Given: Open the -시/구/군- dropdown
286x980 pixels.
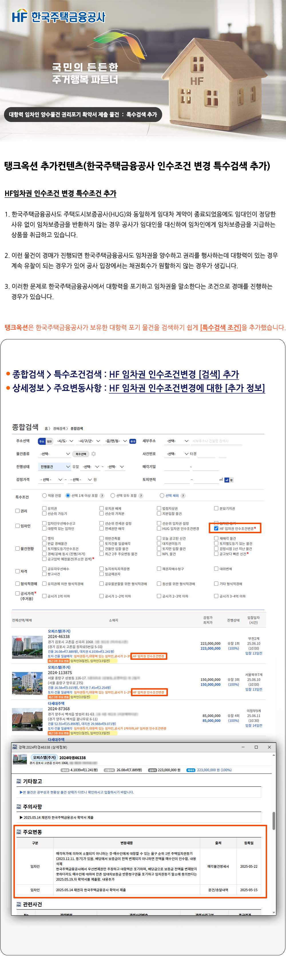Looking at the screenshot, I should coord(89,441).
